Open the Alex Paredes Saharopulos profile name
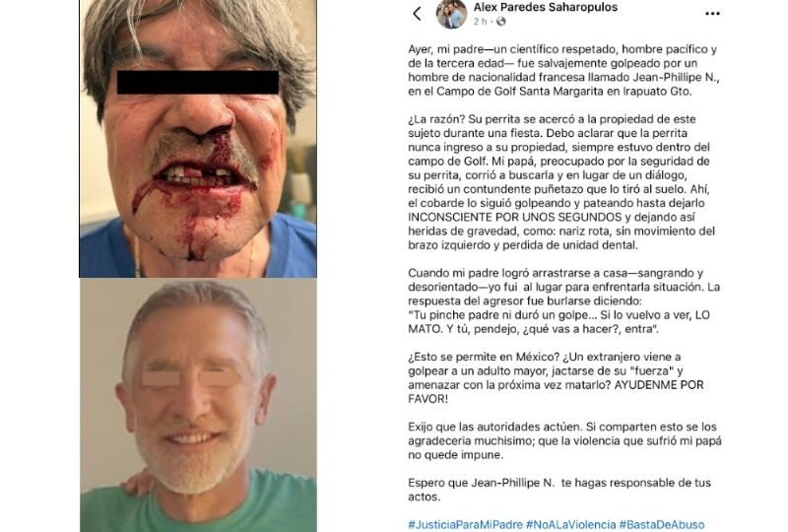Image resolution: width=788 pixels, height=532 pixels. coord(546,7)
